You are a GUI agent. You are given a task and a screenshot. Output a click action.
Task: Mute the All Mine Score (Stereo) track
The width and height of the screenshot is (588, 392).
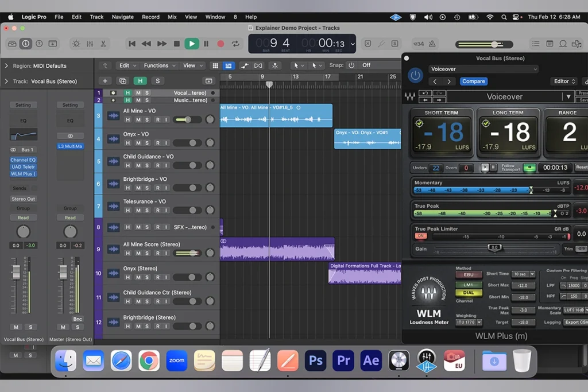click(138, 253)
